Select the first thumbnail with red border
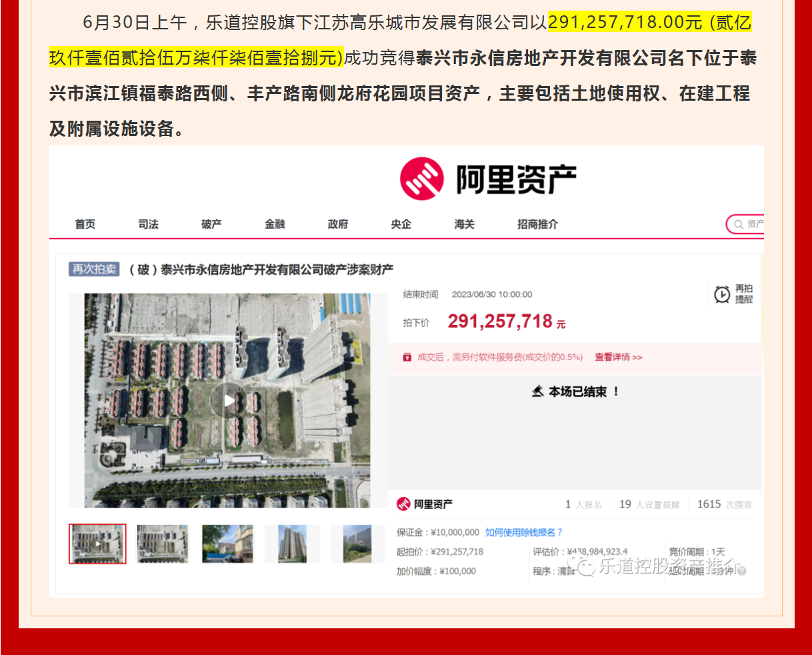Image resolution: width=812 pixels, height=655 pixels. click(97, 544)
